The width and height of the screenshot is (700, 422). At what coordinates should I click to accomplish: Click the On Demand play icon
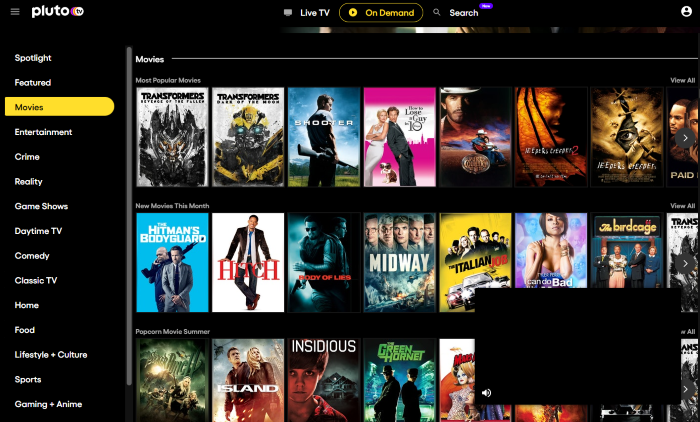click(x=353, y=13)
